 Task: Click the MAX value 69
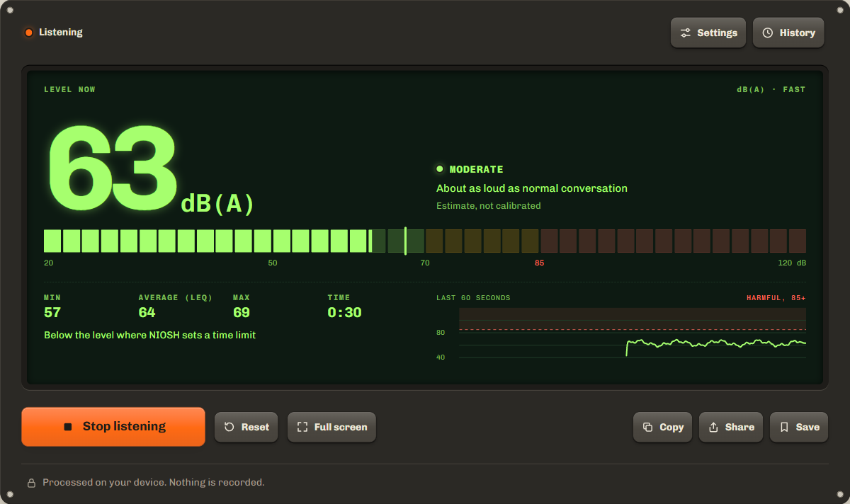coord(242,313)
